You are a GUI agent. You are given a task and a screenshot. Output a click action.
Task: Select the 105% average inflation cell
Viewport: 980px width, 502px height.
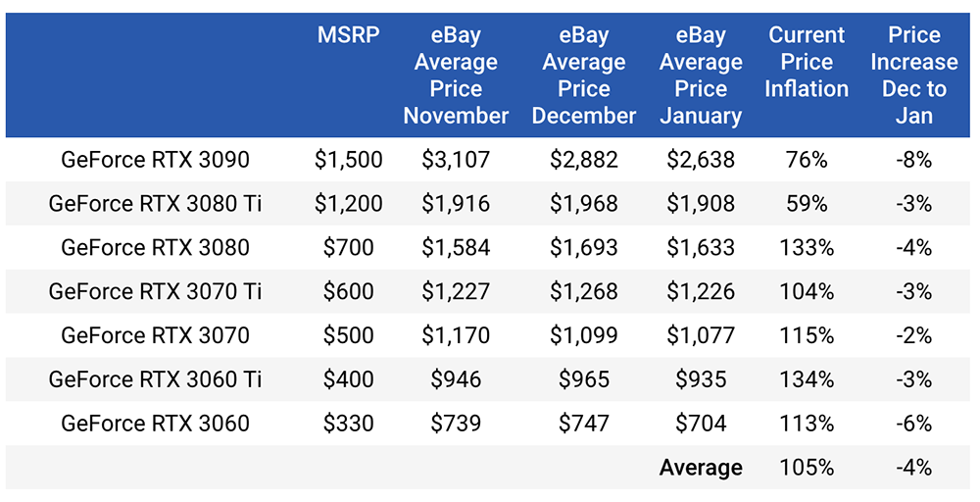807,468
